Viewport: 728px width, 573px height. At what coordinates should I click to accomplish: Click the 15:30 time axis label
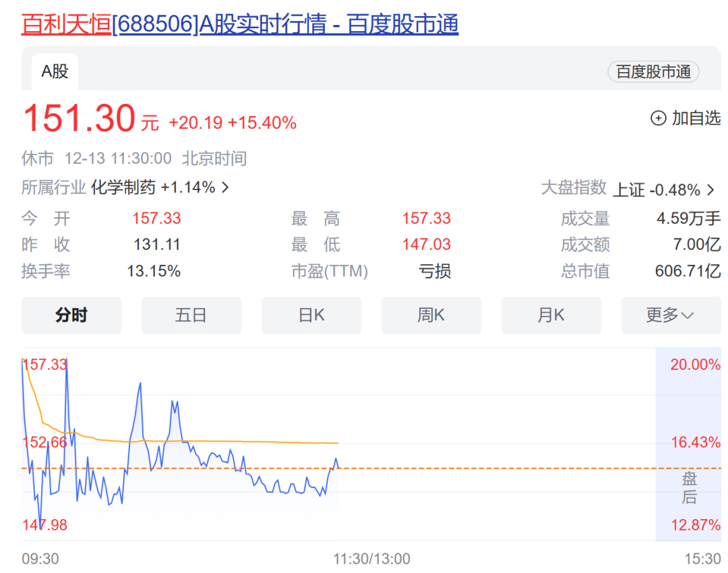[x=702, y=559]
